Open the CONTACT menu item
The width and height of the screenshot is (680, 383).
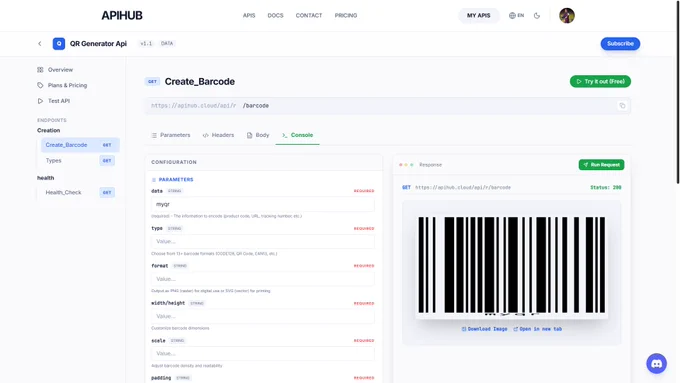point(309,16)
